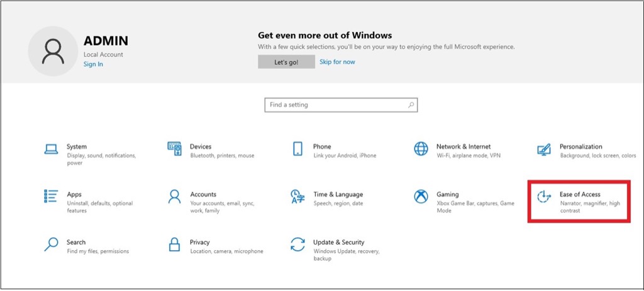Open the Network & Internet globe icon
Viewport: 644px width, 291px height.
(421, 149)
